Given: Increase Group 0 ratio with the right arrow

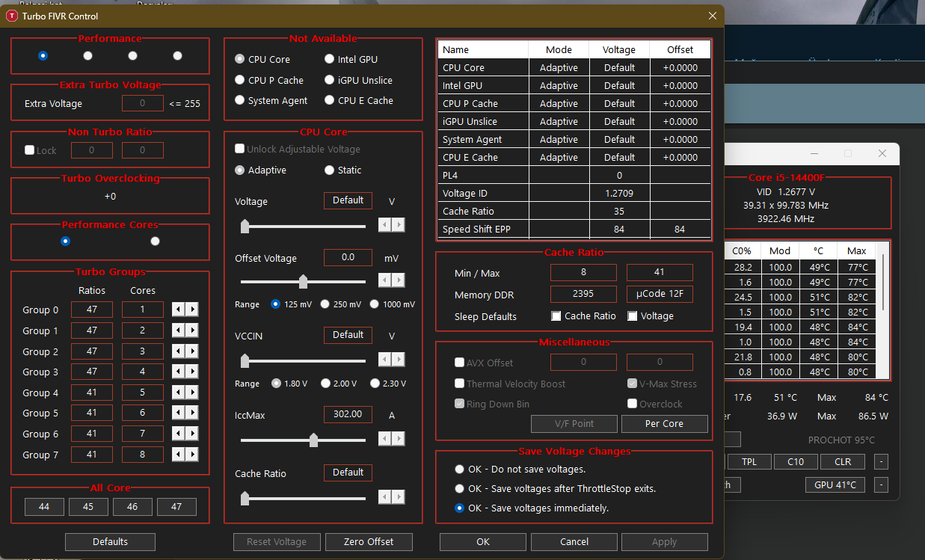Looking at the screenshot, I should pos(192,310).
